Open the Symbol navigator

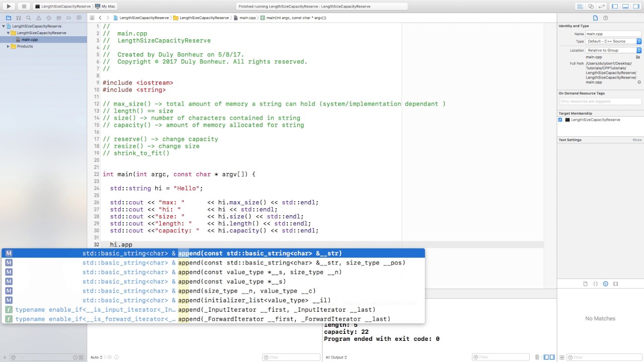18,18
